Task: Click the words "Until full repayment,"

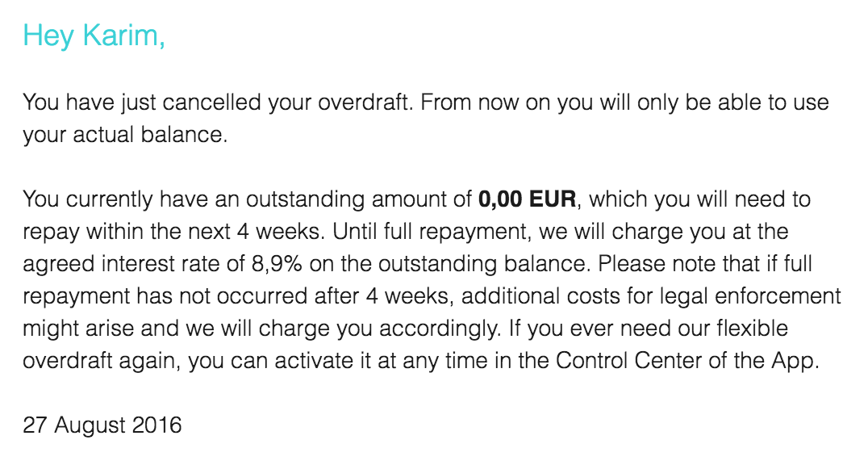Action: click(x=432, y=232)
